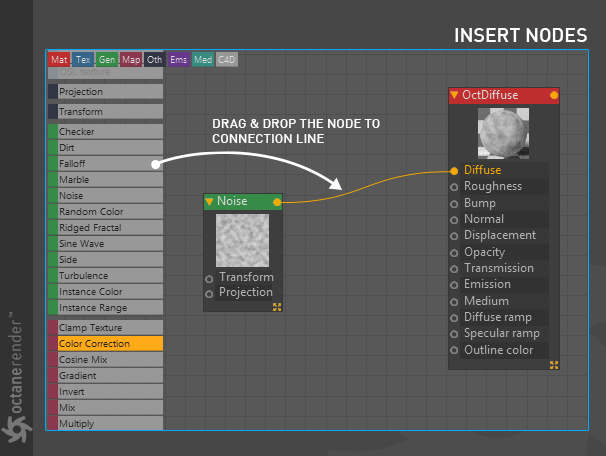606x456 pixels.
Task: Click the Noise node output port
Action: point(277,202)
